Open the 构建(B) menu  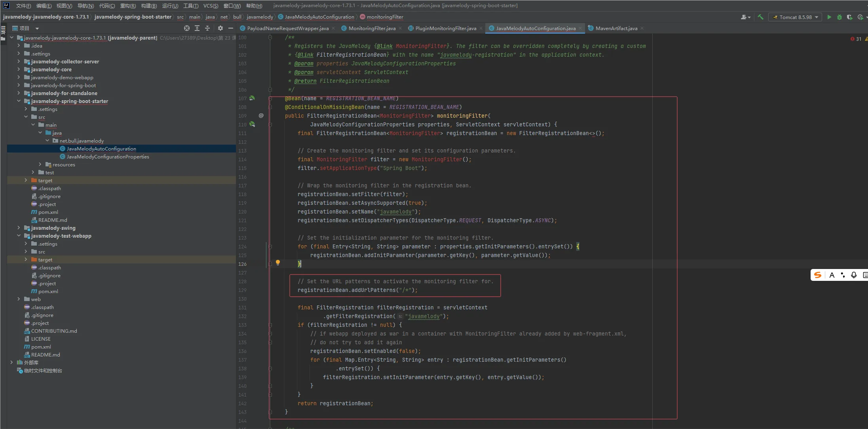point(149,6)
